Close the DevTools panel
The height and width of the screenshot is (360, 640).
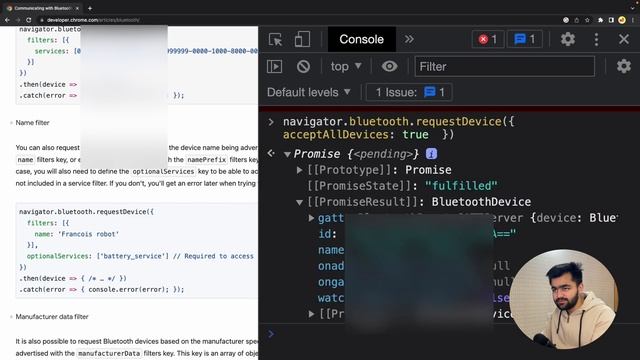[624, 39]
